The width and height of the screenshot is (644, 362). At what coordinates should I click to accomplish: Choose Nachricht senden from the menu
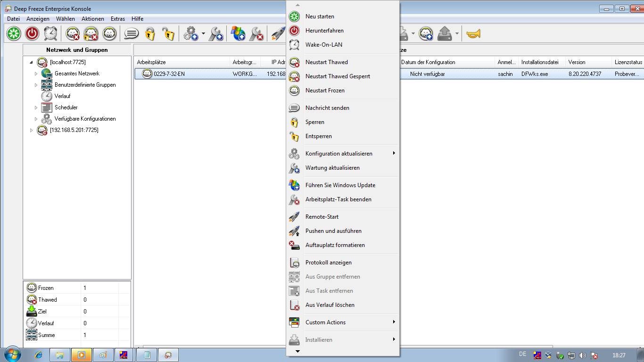[343, 108]
